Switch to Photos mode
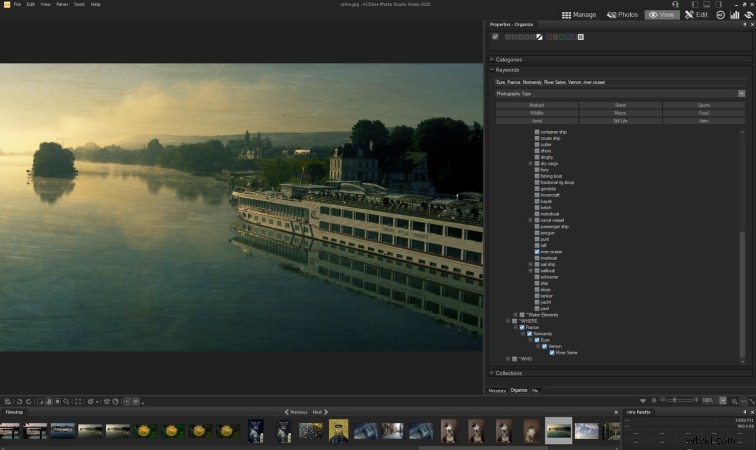The height and width of the screenshot is (450, 756). click(x=622, y=15)
